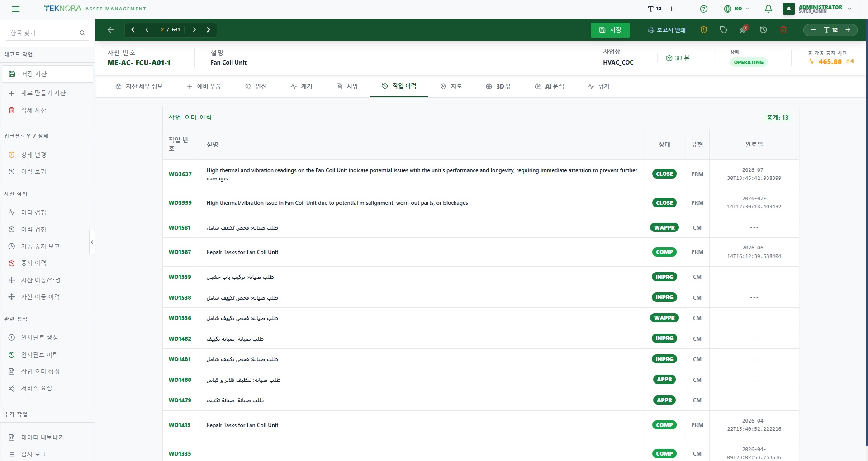Image resolution: width=868 pixels, height=461 pixels.
Task: Switch to 평가 tab
Action: tap(599, 86)
